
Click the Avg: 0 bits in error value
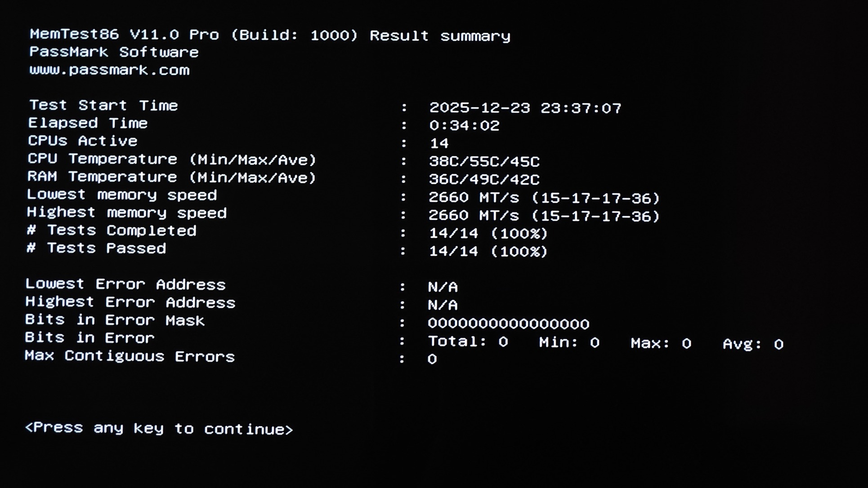[753, 344]
